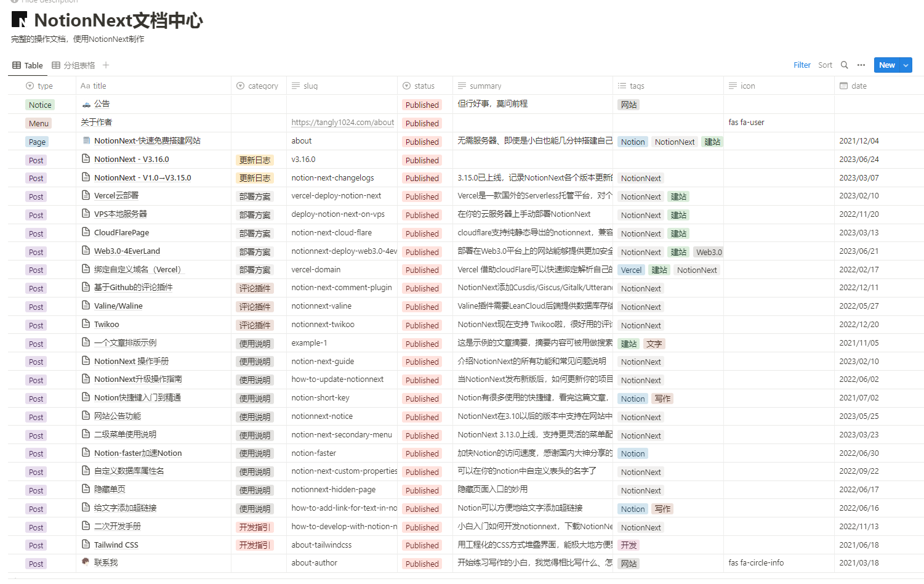Click the page icon of Tailwind CSS row

click(x=86, y=545)
